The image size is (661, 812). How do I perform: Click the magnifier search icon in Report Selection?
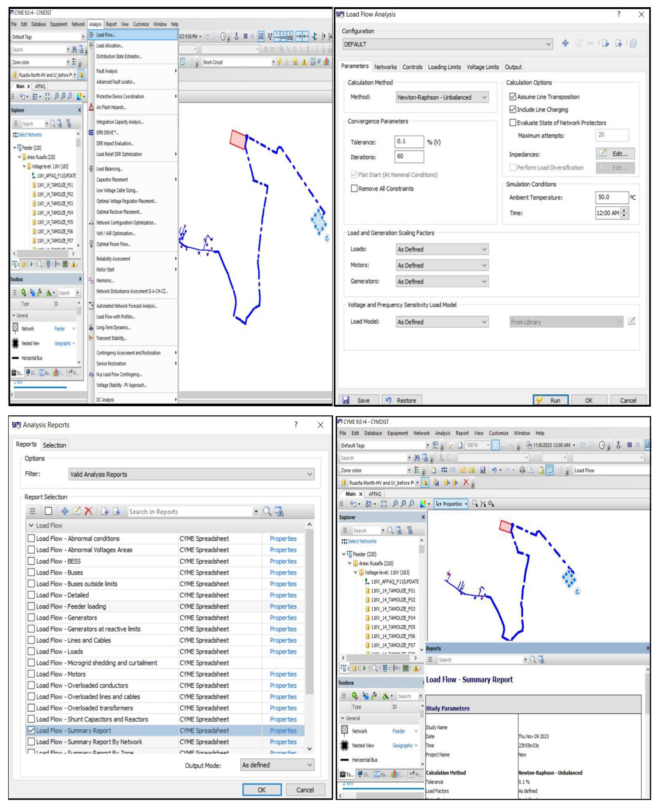point(267,511)
